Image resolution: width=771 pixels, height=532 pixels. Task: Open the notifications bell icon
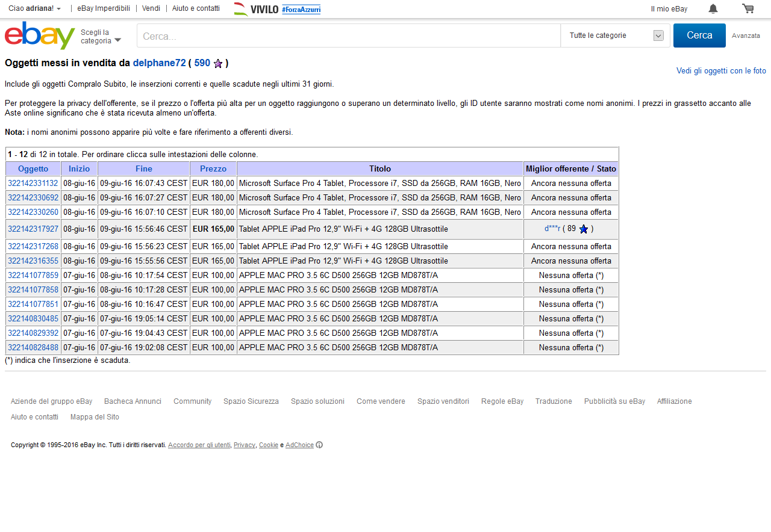[x=713, y=8]
